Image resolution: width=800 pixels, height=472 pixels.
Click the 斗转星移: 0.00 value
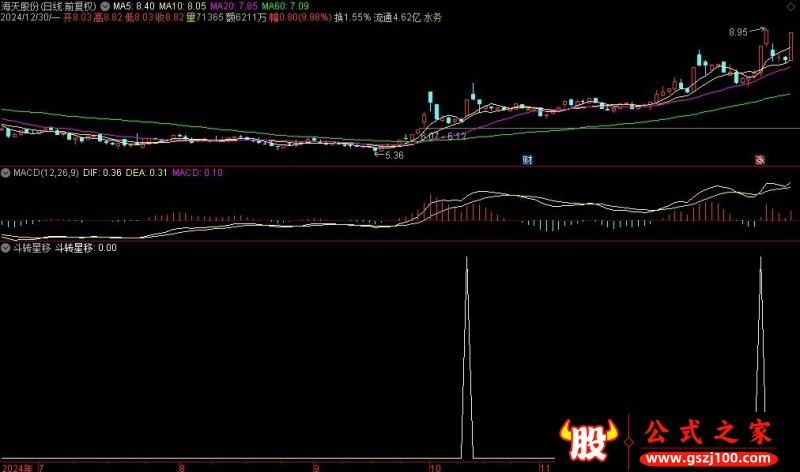[86, 248]
